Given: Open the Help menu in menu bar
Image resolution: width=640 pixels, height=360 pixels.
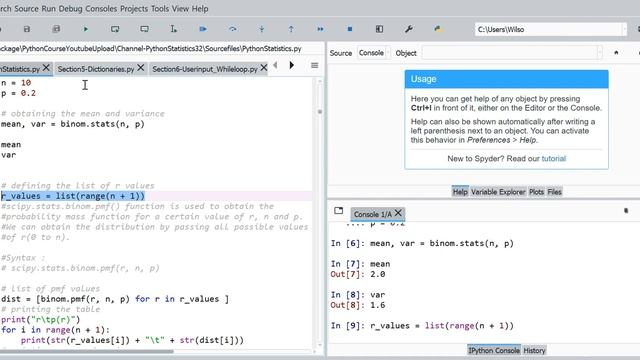Looking at the screenshot, I should (200, 9).
